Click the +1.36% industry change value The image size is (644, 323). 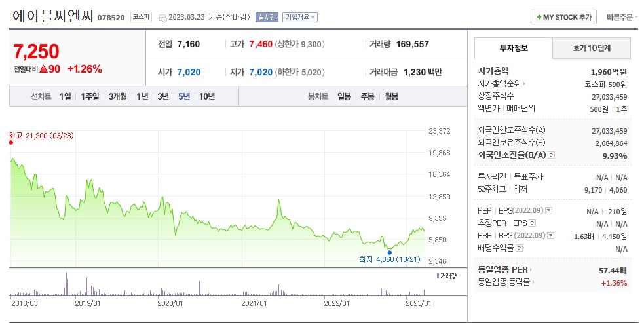tap(614, 283)
